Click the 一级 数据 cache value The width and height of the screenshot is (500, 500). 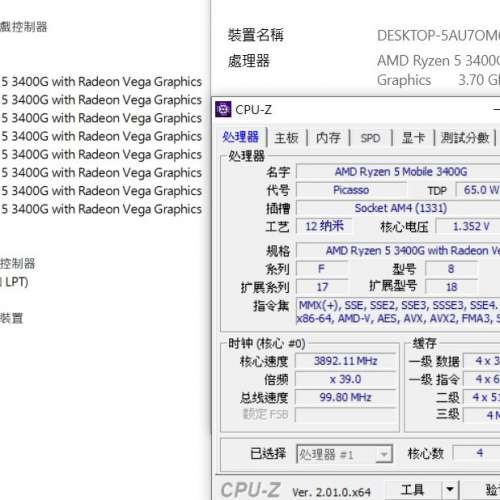482,361
